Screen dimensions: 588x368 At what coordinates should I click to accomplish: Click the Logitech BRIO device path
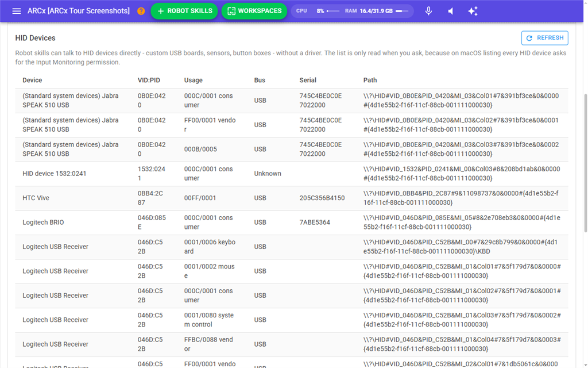click(462, 223)
